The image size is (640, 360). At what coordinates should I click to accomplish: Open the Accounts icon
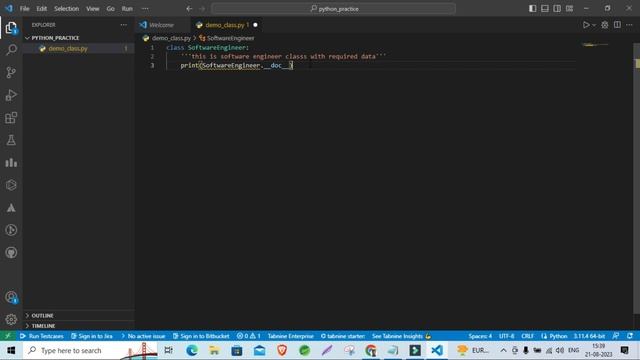[x=11, y=297]
